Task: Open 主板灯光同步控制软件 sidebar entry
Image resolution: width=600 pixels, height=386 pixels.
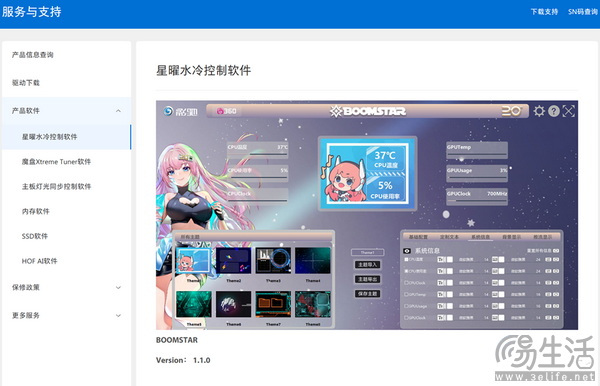Action: pyautogui.click(x=56, y=186)
